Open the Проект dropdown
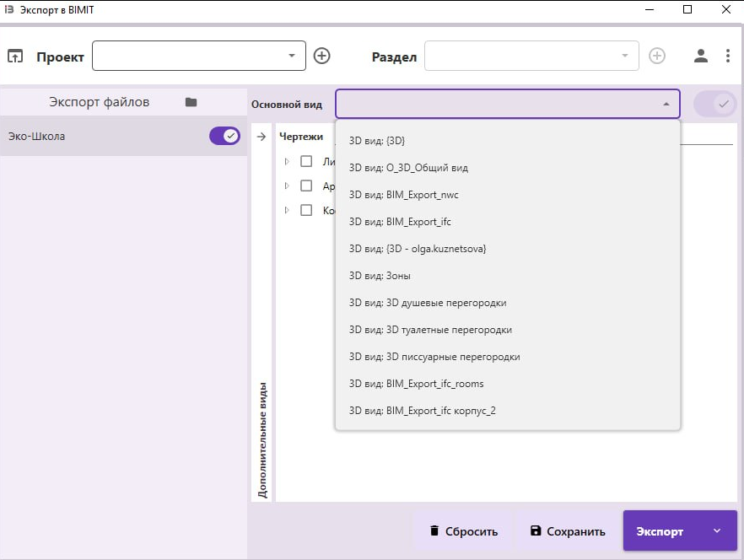 [x=199, y=56]
